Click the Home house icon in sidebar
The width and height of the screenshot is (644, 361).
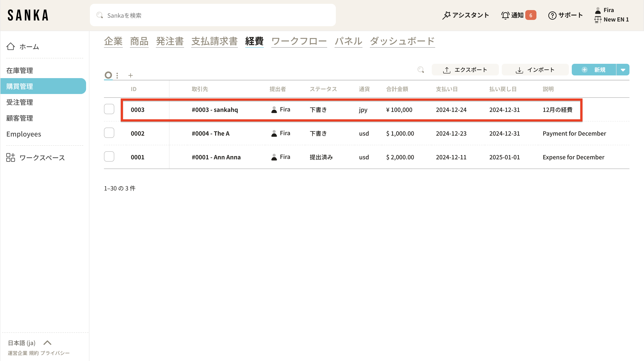click(x=11, y=47)
